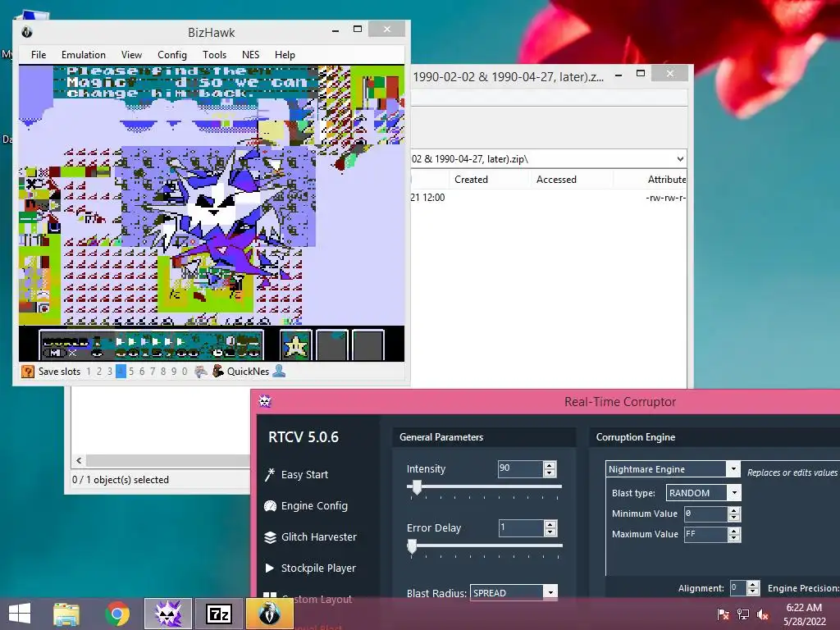840x630 pixels.
Task: Open the Action Center flag in system tray
Action: (x=724, y=614)
